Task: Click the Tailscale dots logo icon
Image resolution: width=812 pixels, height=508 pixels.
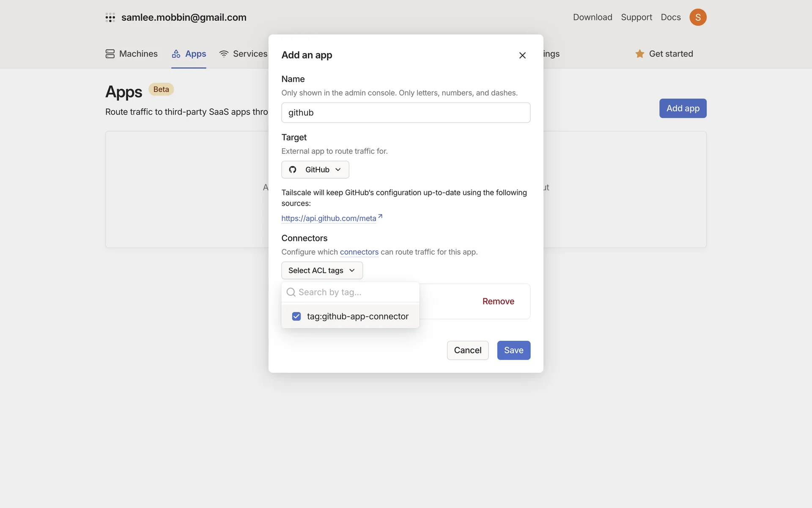Action: 110,17
